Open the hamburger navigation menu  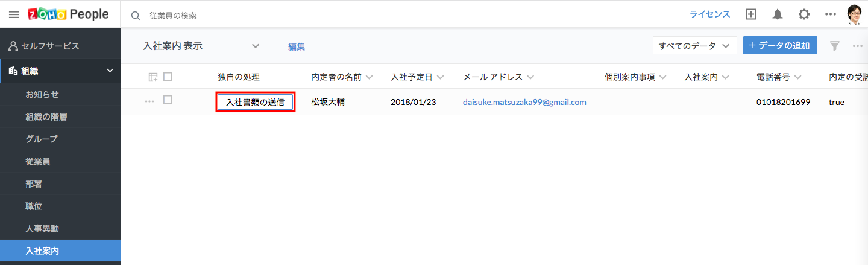click(13, 14)
